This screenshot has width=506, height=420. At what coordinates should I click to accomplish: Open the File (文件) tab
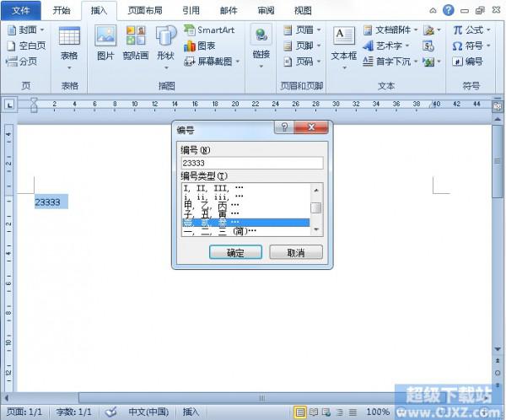20,11
